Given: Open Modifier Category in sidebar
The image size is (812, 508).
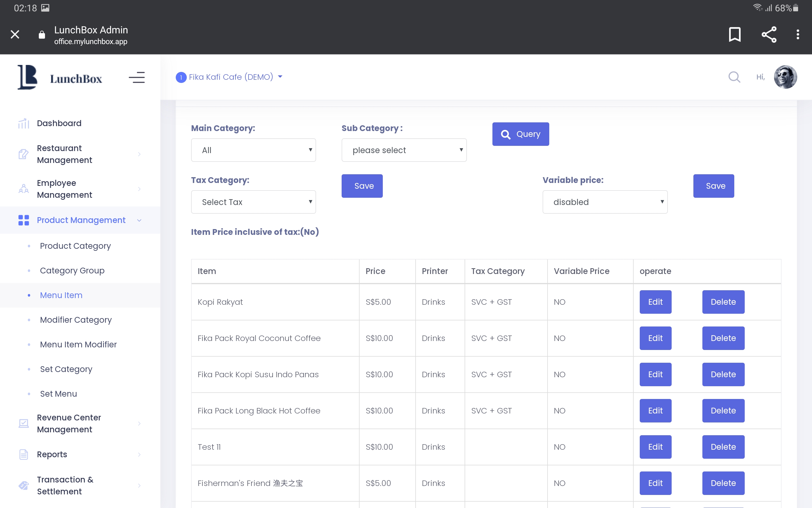Looking at the screenshot, I should click(x=76, y=320).
